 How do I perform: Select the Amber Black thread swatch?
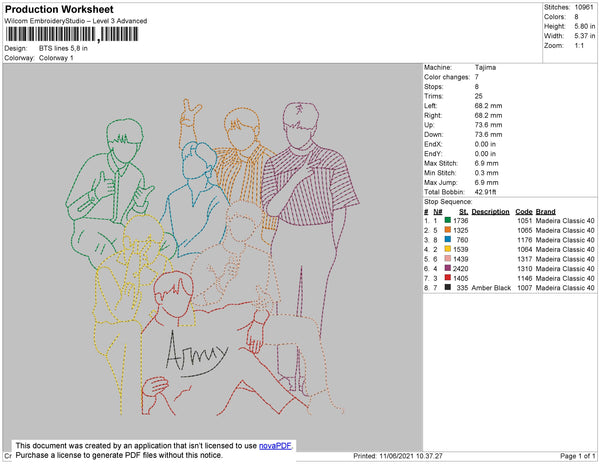click(448, 287)
